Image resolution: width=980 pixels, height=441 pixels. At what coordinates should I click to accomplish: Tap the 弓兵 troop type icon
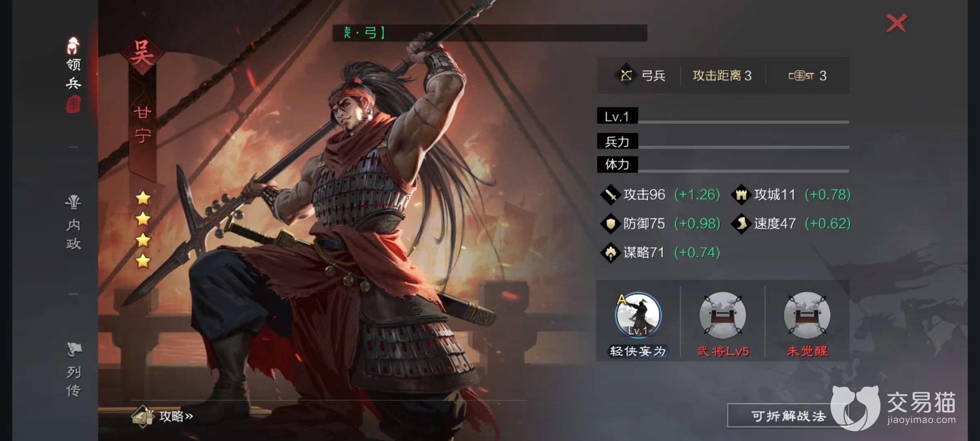(x=626, y=76)
